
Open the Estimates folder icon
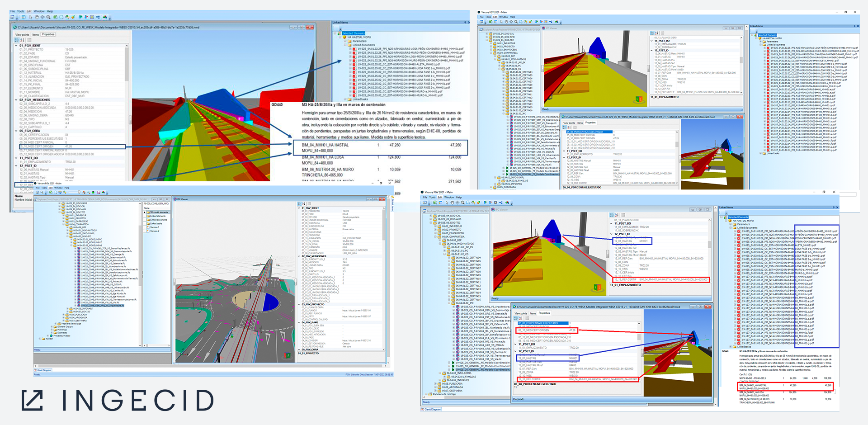pos(55,333)
